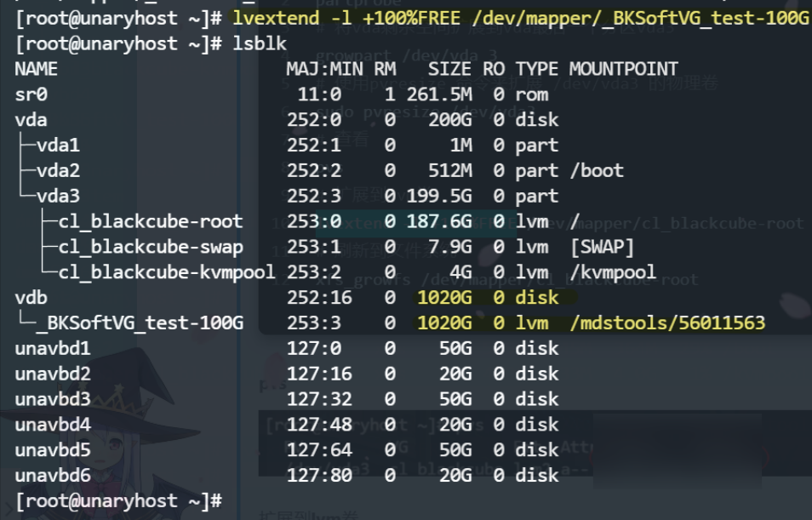Click the unavbd1 device name
Image resolution: width=812 pixels, height=520 pixels.
[53, 348]
